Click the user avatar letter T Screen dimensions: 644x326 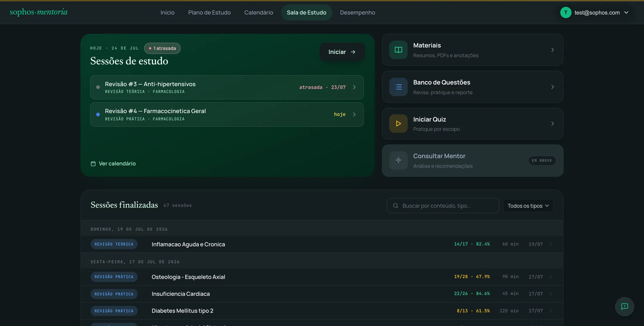coord(566,13)
